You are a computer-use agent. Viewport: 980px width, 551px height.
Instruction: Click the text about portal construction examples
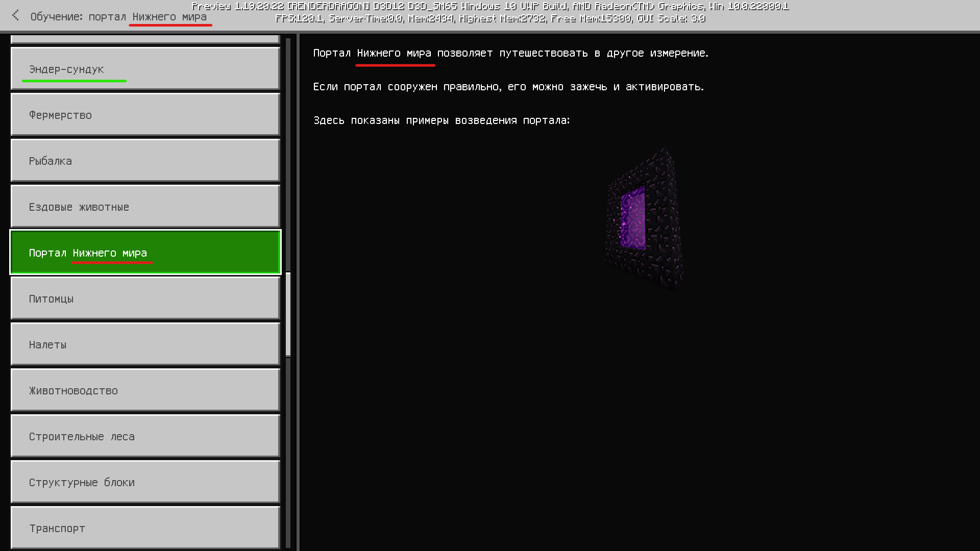(x=442, y=121)
